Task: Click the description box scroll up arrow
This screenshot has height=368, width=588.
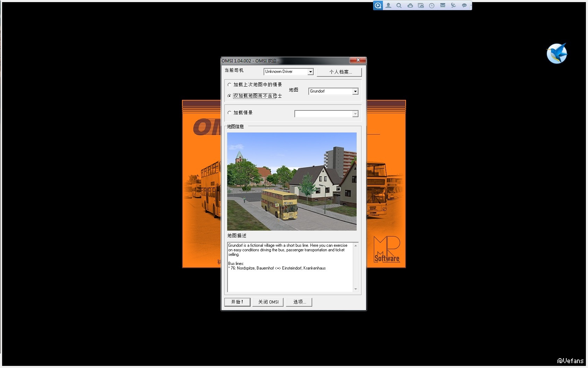Action: click(356, 245)
